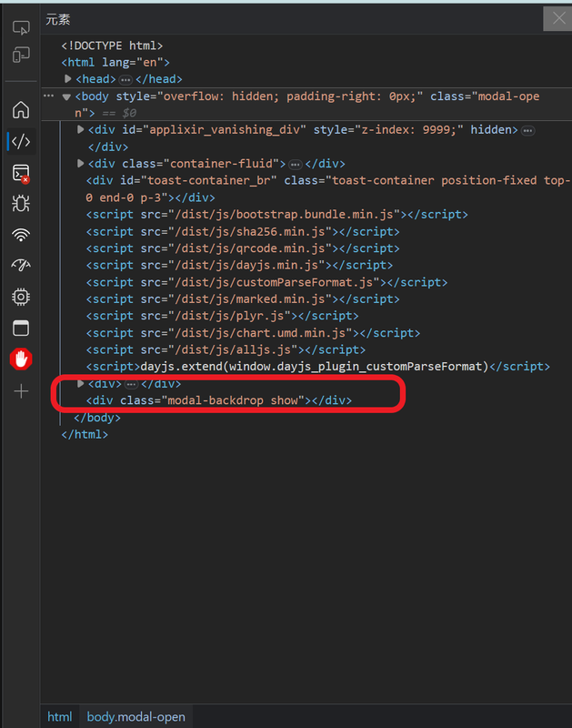Select alljs.js script node
This screenshot has width=572, height=728.
point(226,349)
